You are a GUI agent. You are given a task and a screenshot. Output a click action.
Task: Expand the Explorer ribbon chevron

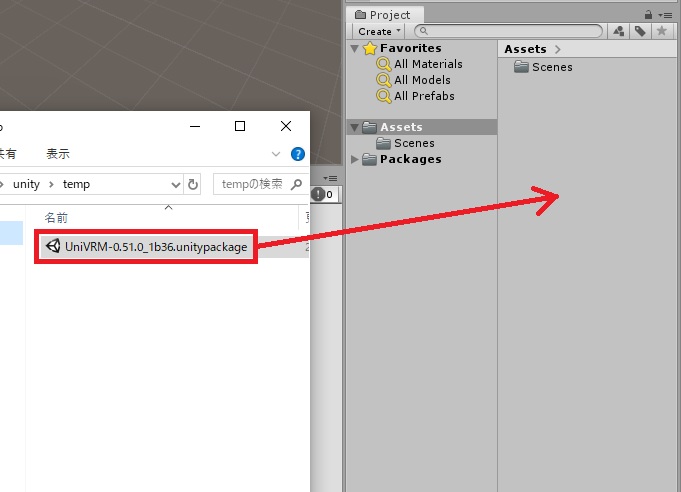[276, 154]
